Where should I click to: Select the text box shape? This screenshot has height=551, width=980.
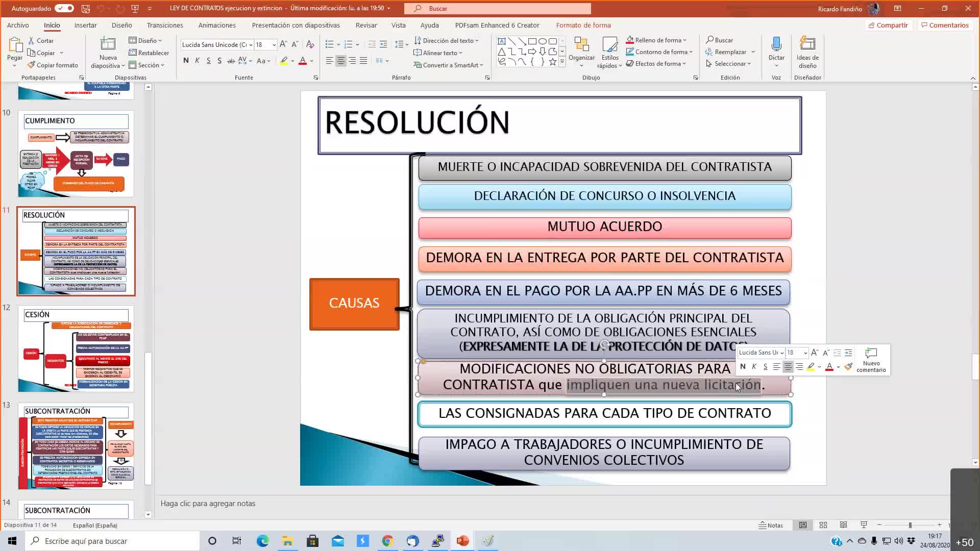pyautogui.click(x=502, y=41)
